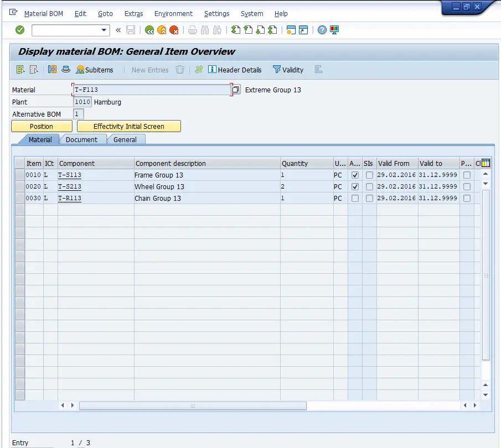Open table column configuration icon

[485, 163]
